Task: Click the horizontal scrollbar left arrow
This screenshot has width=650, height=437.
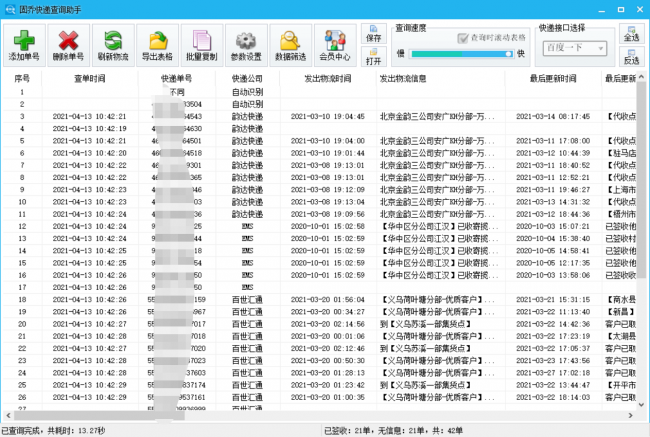Action: click(8, 415)
